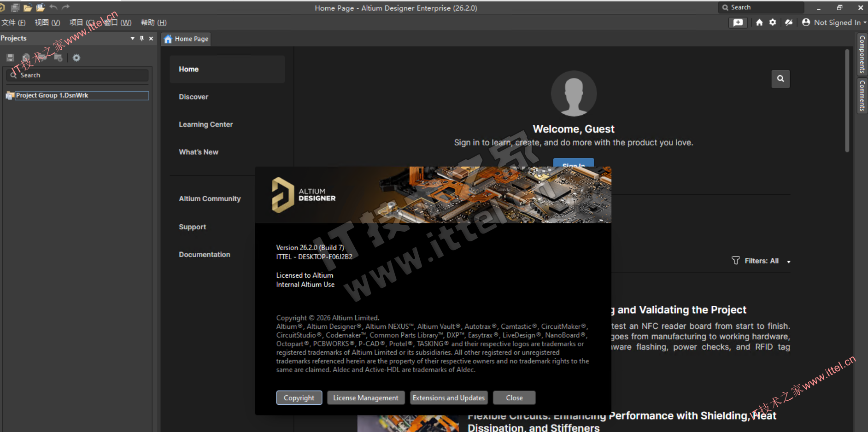Click the Home icon in top-right toolbar
Screen dimensions: 868x432
click(759, 23)
